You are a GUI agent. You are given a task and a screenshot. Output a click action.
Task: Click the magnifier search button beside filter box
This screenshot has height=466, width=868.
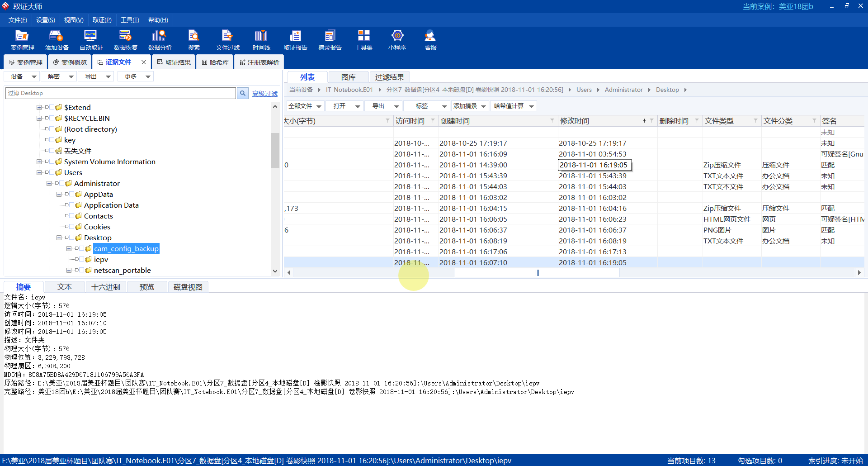243,93
